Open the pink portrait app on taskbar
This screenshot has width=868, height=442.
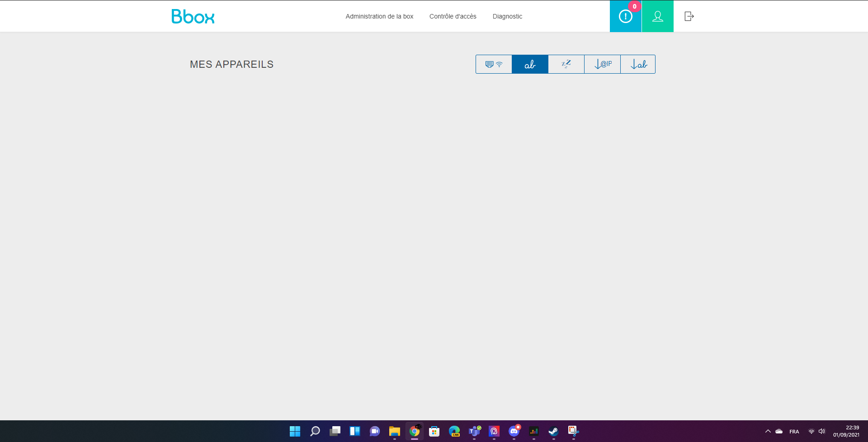click(494, 431)
